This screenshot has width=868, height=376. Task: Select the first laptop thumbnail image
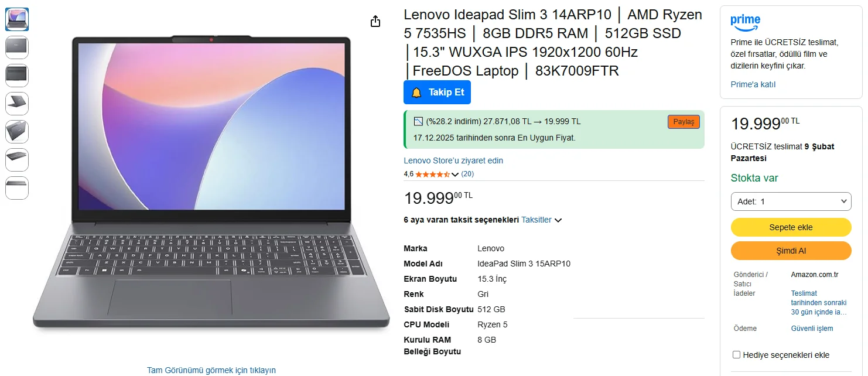click(17, 19)
